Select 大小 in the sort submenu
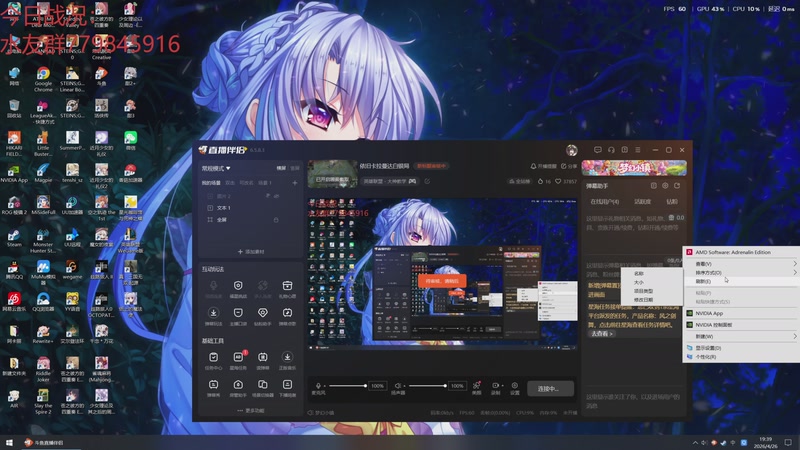800x450 pixels. tap(652, 282)
